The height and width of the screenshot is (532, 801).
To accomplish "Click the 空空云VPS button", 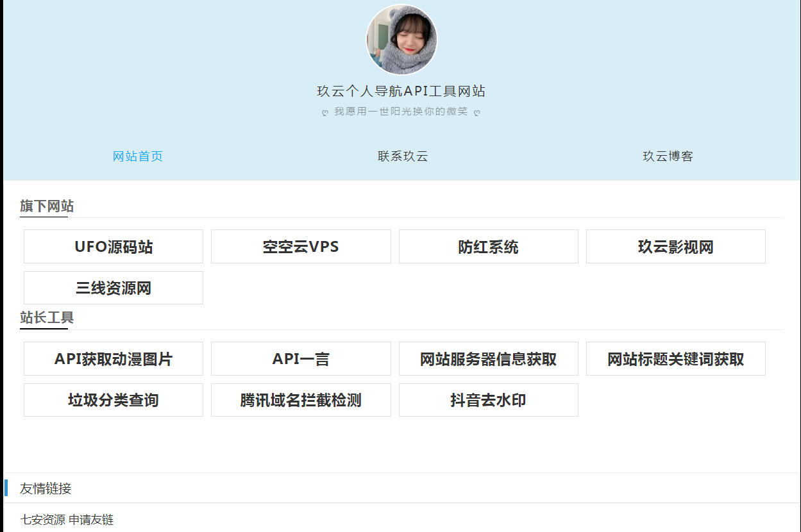I will click(301, 247).
